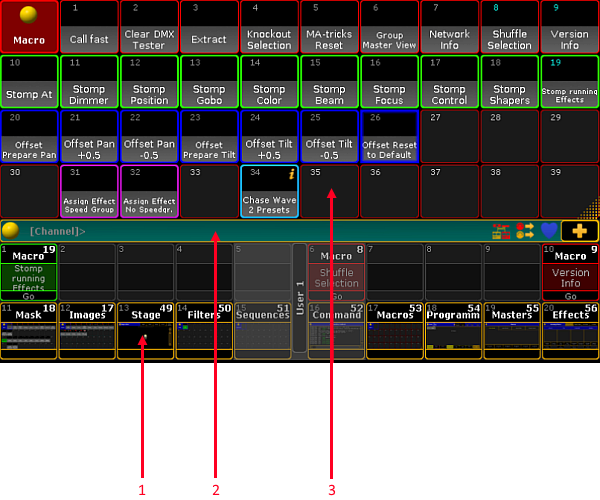Open the Mask view button

(29, 331)
